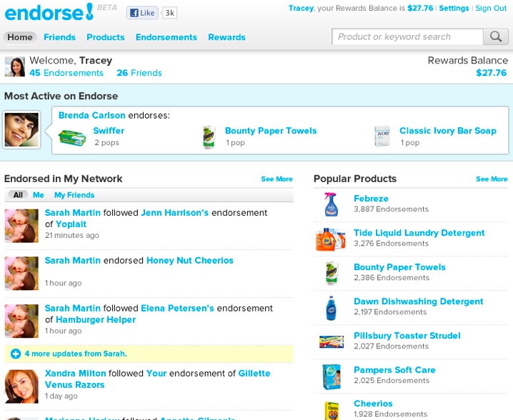Viewport: 513px width, 420px height.
Task: Open Dawn Dishwashing Detergent link
Action: (x=419, y=301)
